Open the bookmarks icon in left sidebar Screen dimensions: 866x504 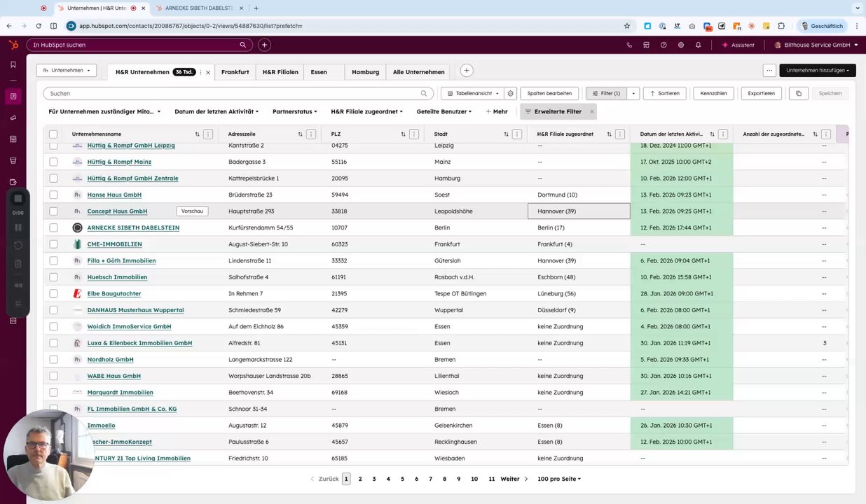tap(13, 64)
